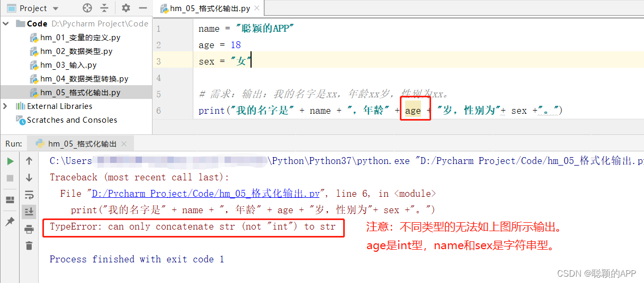Click the restore layout icon in Run panel
The image size is (644, 283).
(x=10, y=200)
